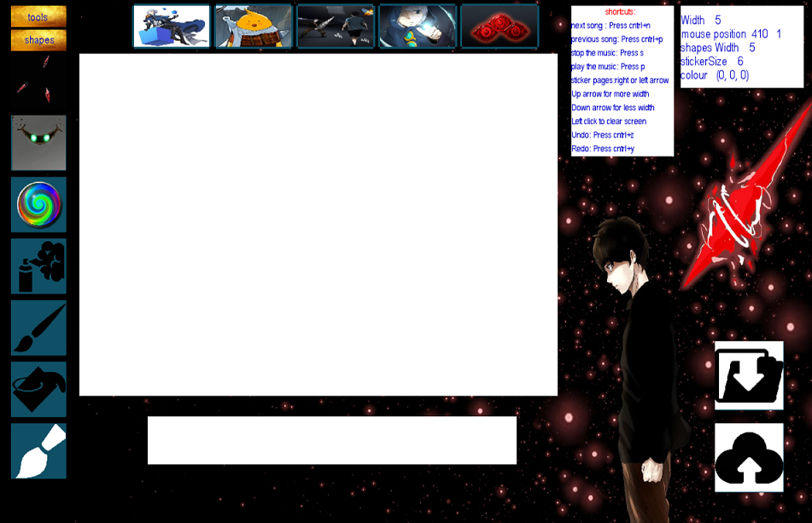
Task: Click the cloud upload load icon
Action: point(749,457)
